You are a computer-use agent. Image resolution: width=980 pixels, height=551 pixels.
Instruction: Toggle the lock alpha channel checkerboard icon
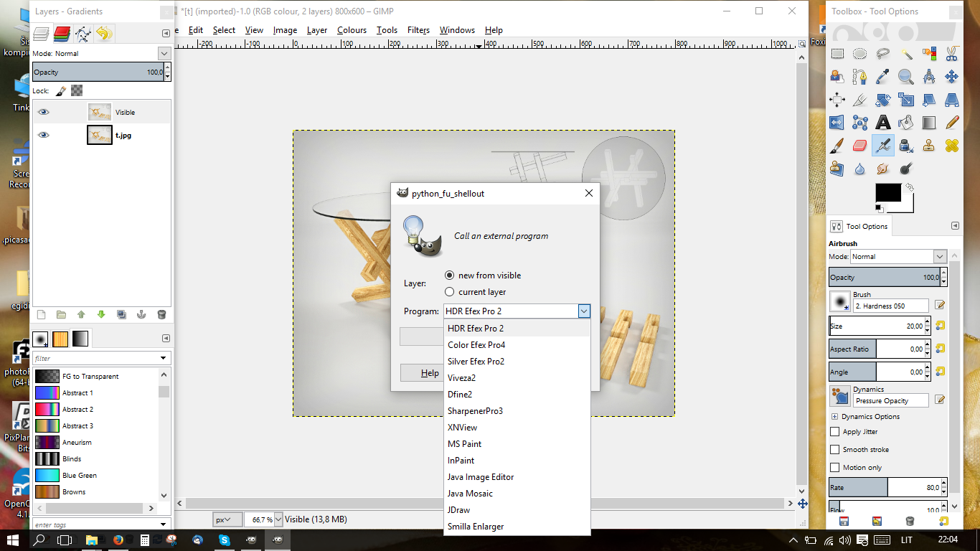[x=77, y=90]
